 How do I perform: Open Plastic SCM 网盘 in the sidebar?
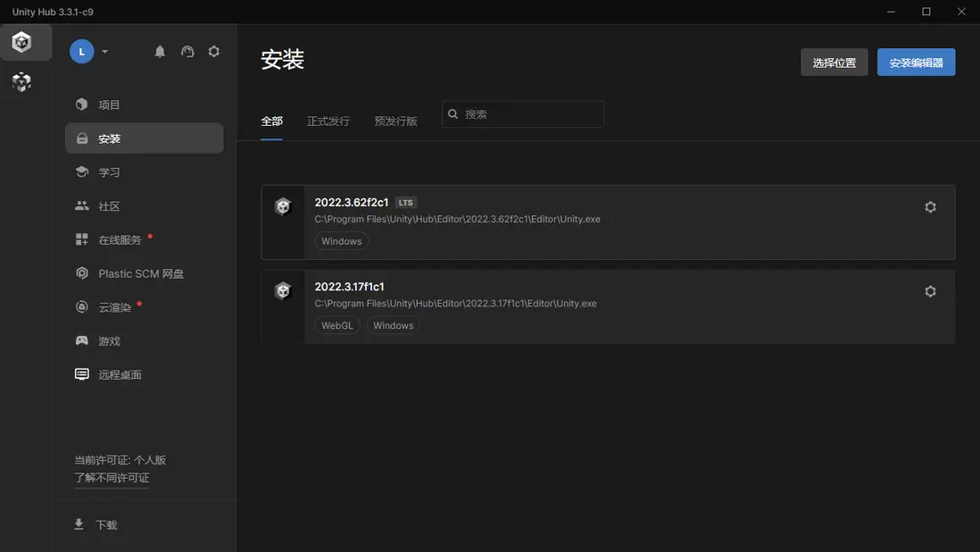click(145, 273)
